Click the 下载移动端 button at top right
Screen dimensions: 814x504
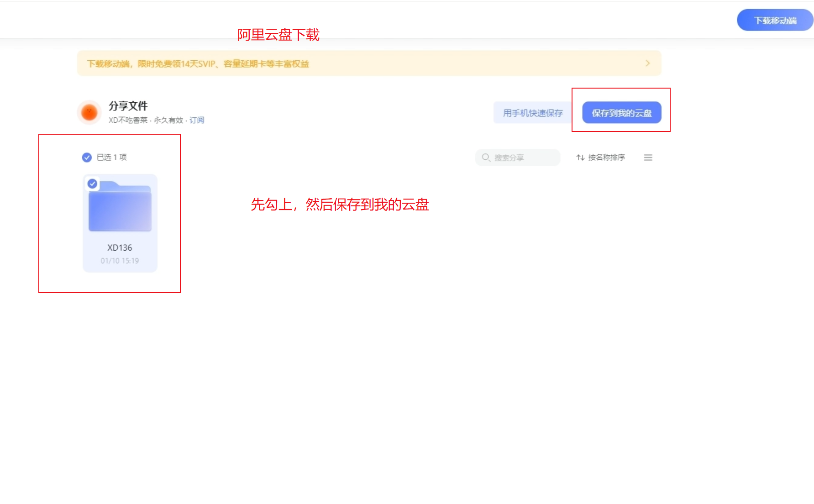tap(775, 21)
